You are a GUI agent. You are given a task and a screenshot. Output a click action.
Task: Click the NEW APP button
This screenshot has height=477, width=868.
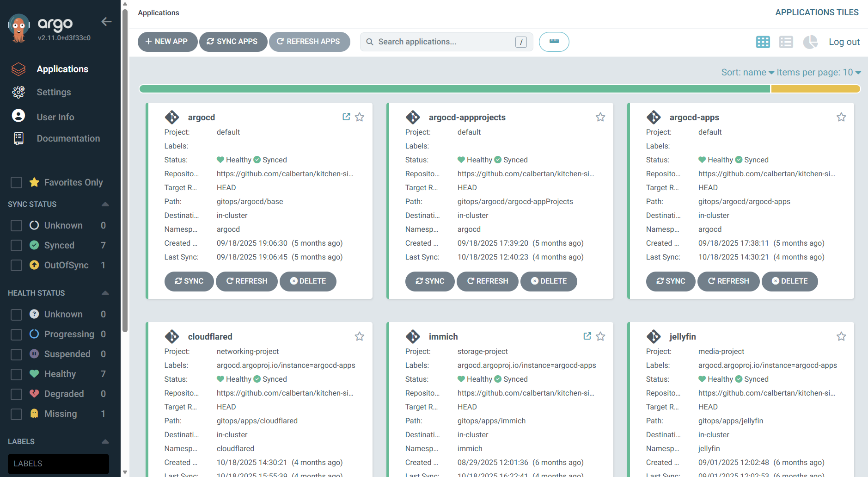pos(167,42)
